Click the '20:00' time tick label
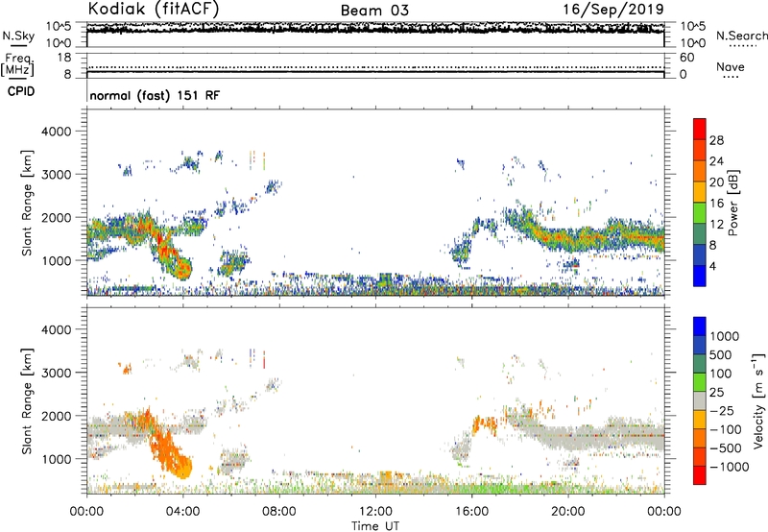The height and width of the screenshot is (532, 768). coord(567,512)
